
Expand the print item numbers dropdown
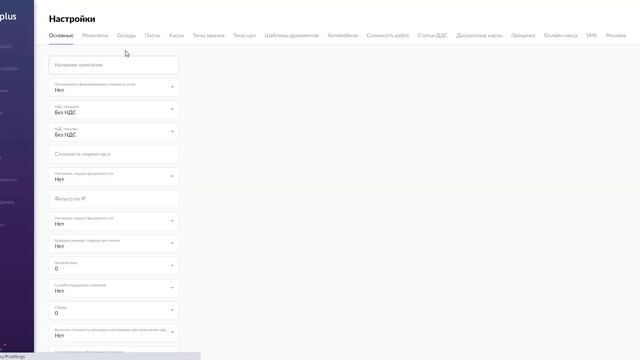click(x=114, y=244)
